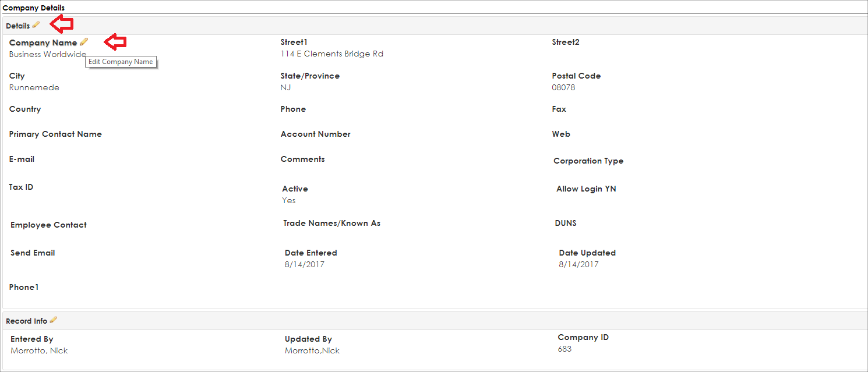Click Entered By name Morrotto, Nick
Image resolution: width=868 pixels, height=372 pixels.
point(40,351)
